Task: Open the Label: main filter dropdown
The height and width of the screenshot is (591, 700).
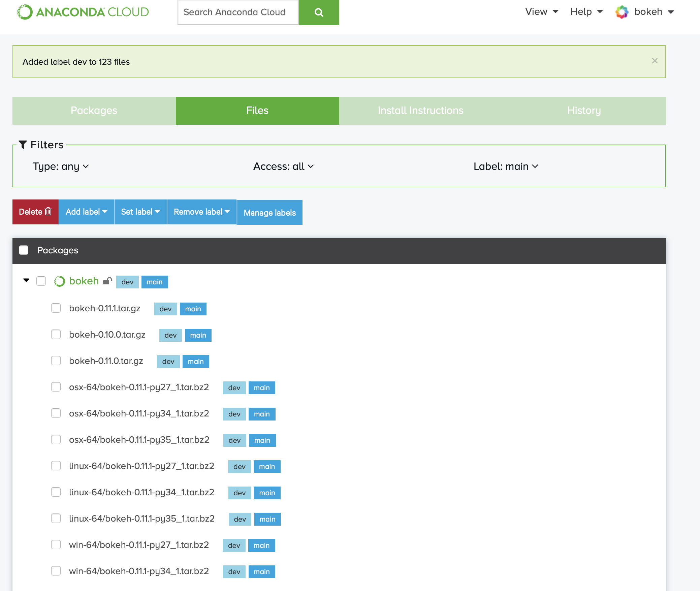Action: click(x=506, y=166)
